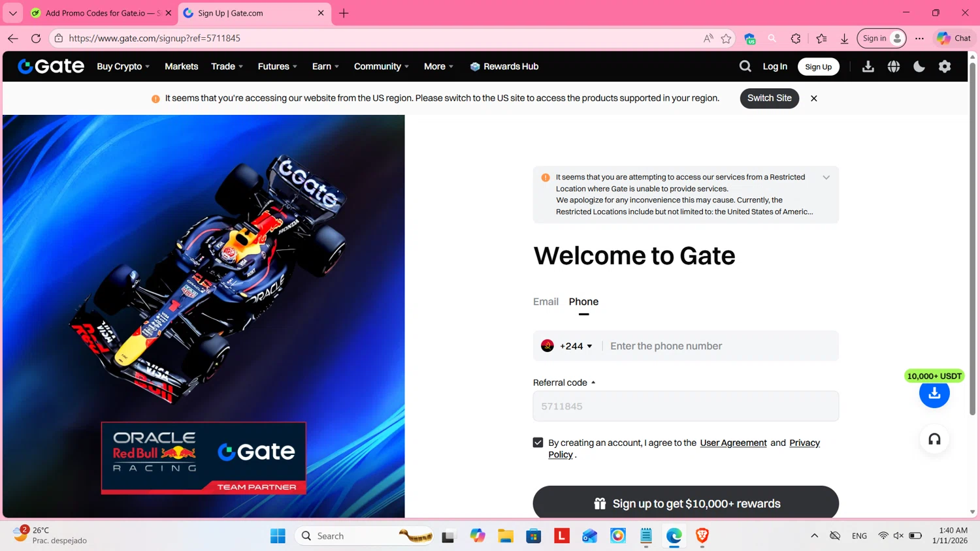Click the Gate logo in the header
The height and width of the screenshot is (551, 980).
point(51,67)
